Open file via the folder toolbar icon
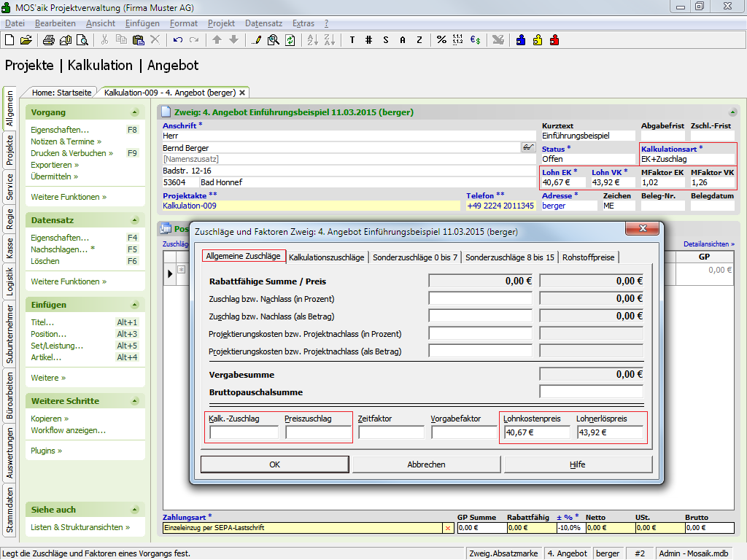The height and width of the screenshot is (560, 747). [x=26, y=40]
